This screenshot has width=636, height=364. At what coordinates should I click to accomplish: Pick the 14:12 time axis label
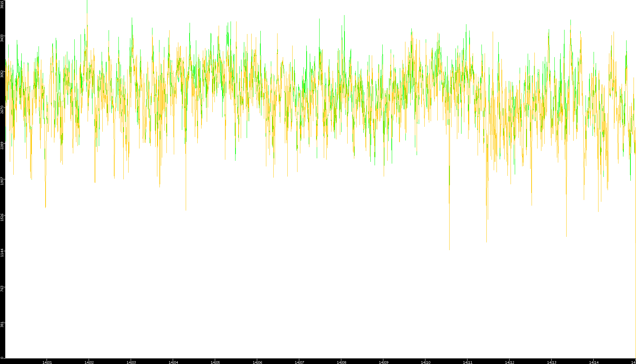[510, 362]
